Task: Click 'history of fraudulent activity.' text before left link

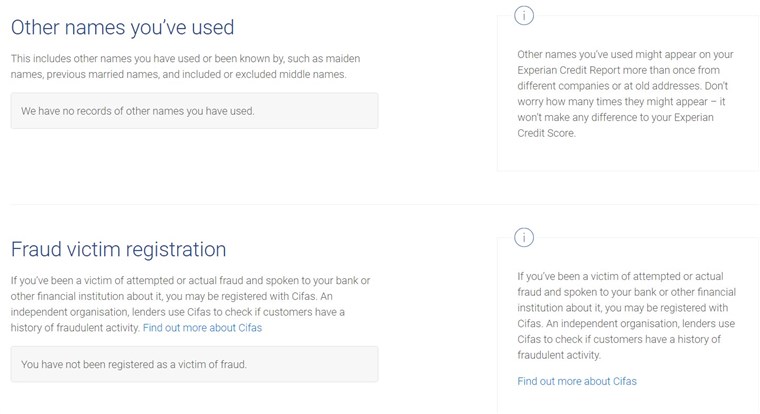Action: (75, 328)
